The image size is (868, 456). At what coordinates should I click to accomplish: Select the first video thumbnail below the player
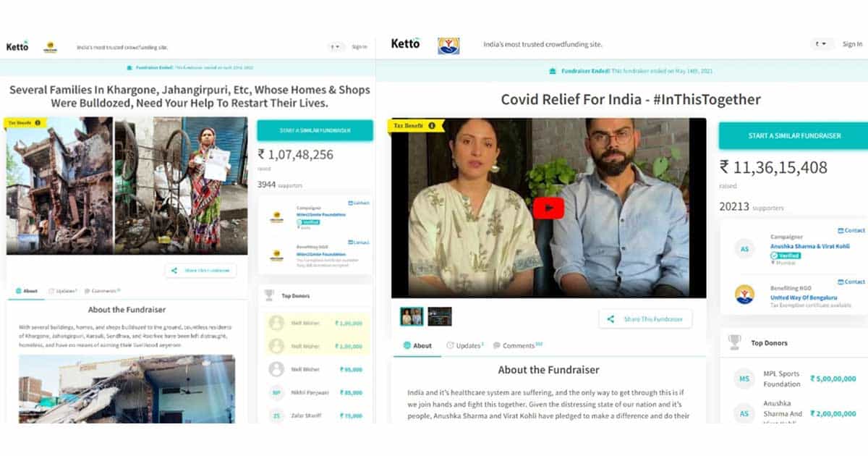click(x=412, y=316)
